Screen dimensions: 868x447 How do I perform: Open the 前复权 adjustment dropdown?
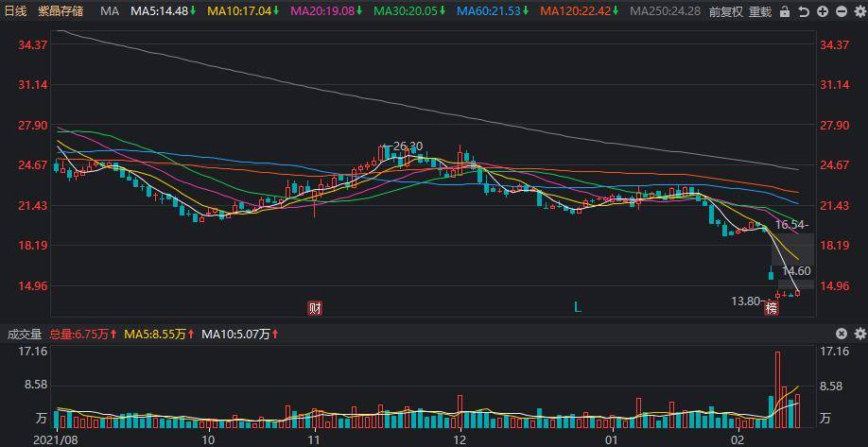[x=726, y=11]
